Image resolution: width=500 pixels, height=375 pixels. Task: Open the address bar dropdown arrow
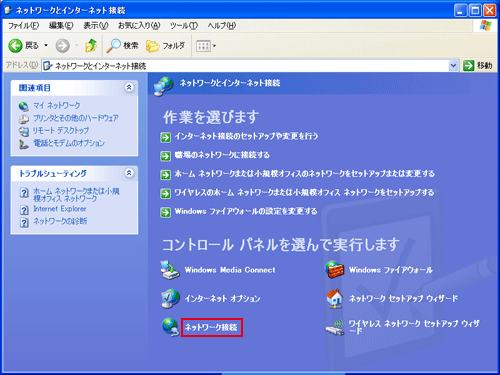[x=453, y=66]
